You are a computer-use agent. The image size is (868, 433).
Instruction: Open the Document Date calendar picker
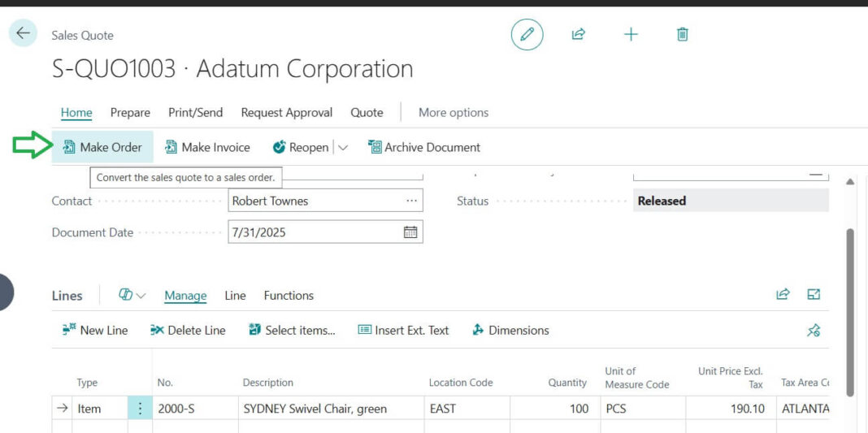click(x=410, y=232)
